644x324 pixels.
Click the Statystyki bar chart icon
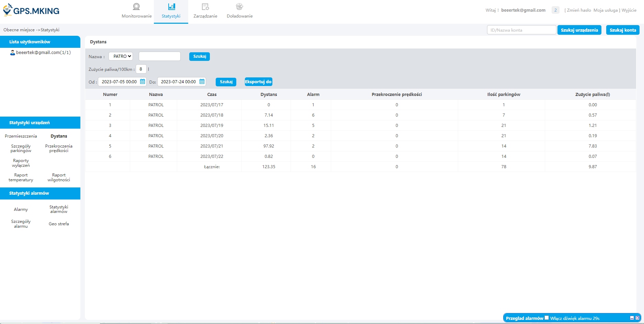coord(171,7)
